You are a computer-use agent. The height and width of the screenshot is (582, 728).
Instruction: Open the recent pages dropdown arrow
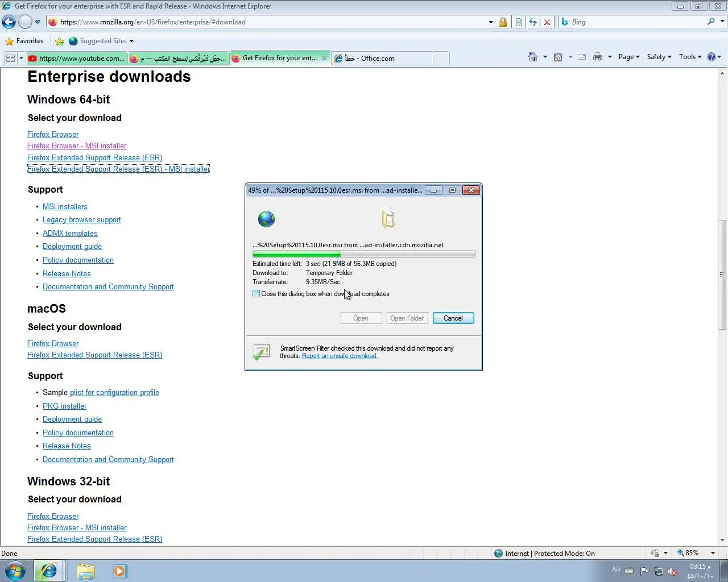[38, 22]
